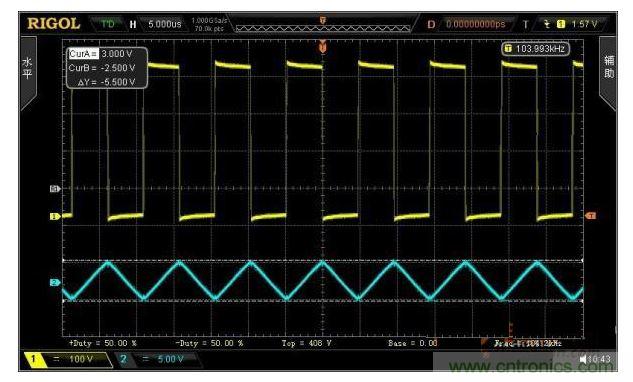Select the CurB -2.500 V cursor readout
This screenshot has height=382, width=633.
[x=102, y=68]
